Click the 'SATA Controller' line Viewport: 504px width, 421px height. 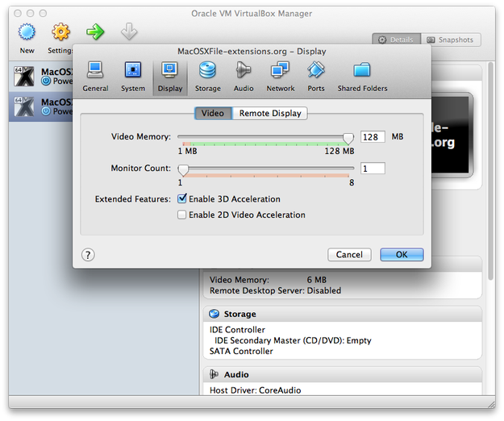coord(241,351)
